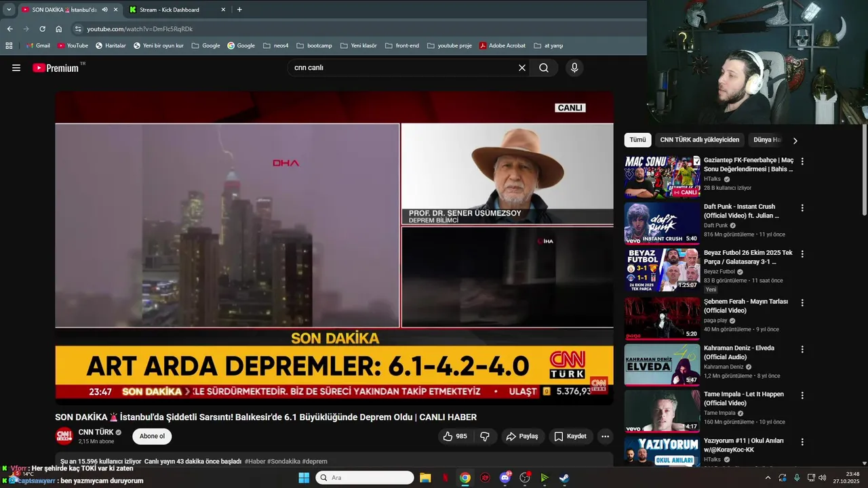Image resolution: width=868 pixels, height=488 pixels.
Task: Open menu for Beyaz Futbol 26 Ekim video
Action: point(802,253)
